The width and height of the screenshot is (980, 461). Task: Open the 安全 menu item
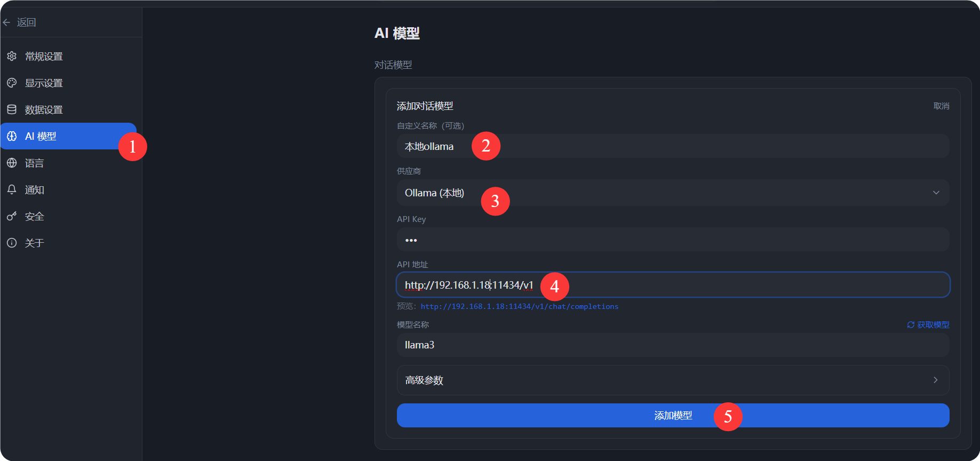[x=68, y=216]
